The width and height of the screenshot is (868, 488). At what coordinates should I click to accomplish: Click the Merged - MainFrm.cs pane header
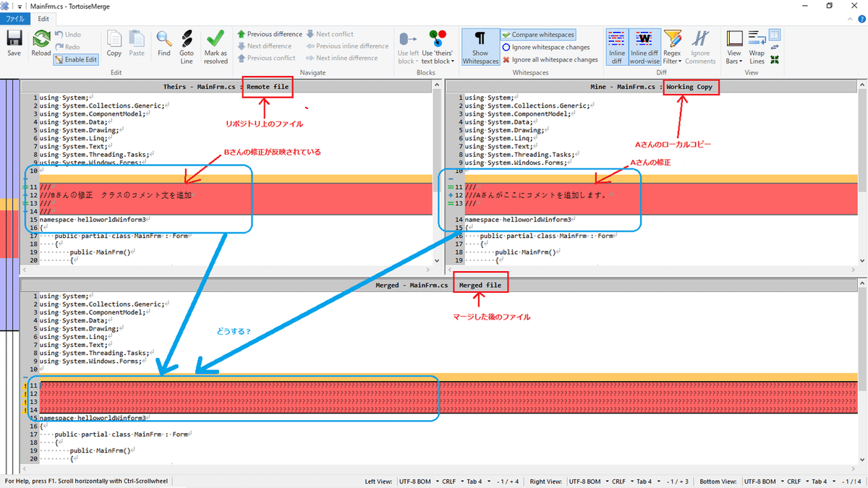point(438,286)
